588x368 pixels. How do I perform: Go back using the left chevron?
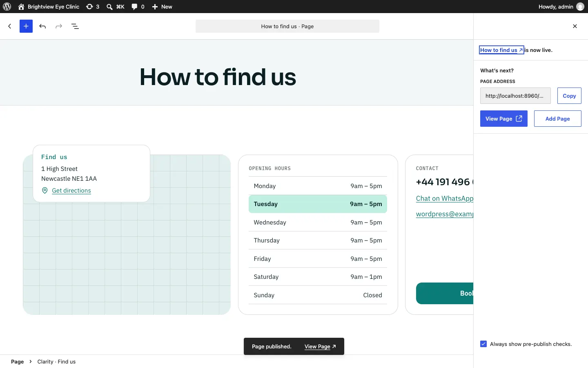pos(10,26)
